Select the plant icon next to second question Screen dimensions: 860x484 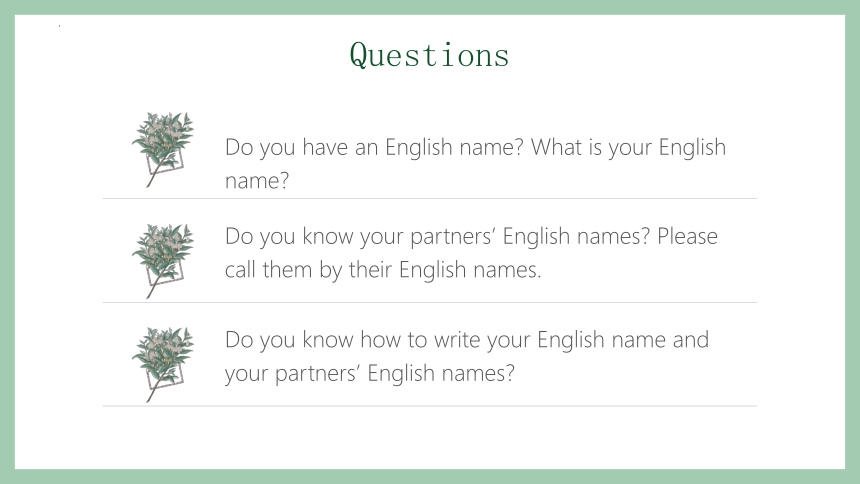point(163,261)
